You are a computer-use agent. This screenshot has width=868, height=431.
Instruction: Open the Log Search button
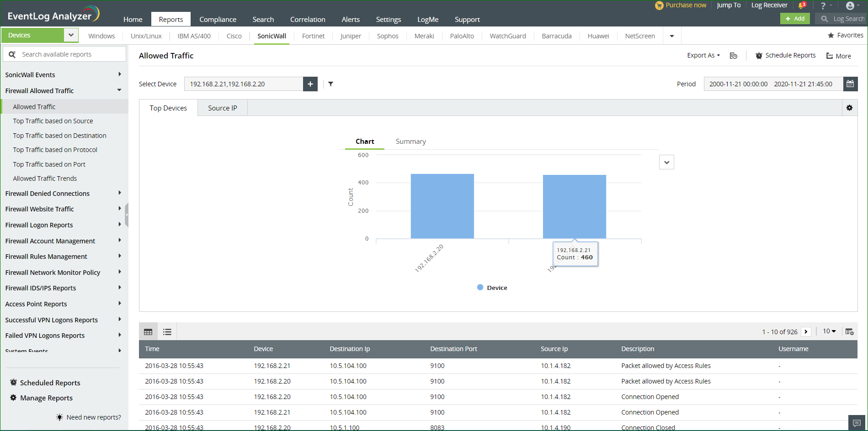pos(842,19)
